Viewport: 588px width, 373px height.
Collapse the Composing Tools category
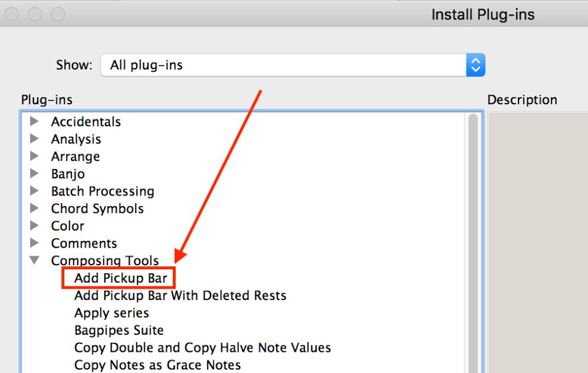34,260
